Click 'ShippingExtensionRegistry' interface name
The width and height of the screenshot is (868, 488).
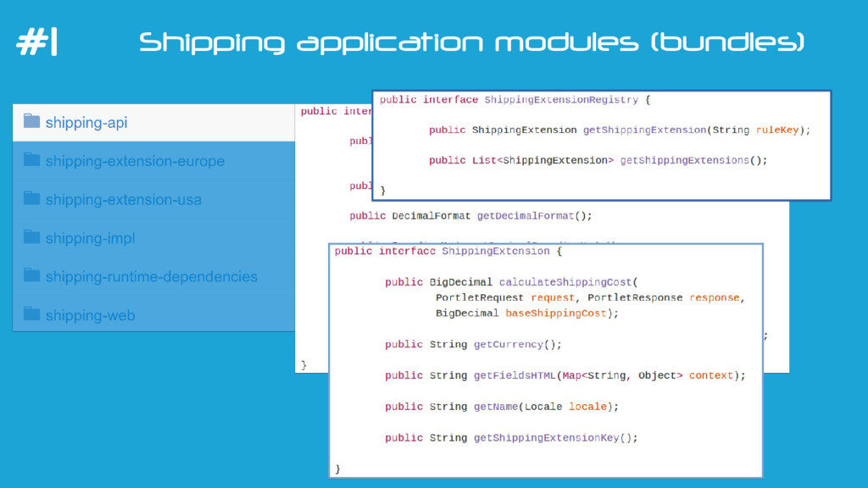click(x=561, y=100)
